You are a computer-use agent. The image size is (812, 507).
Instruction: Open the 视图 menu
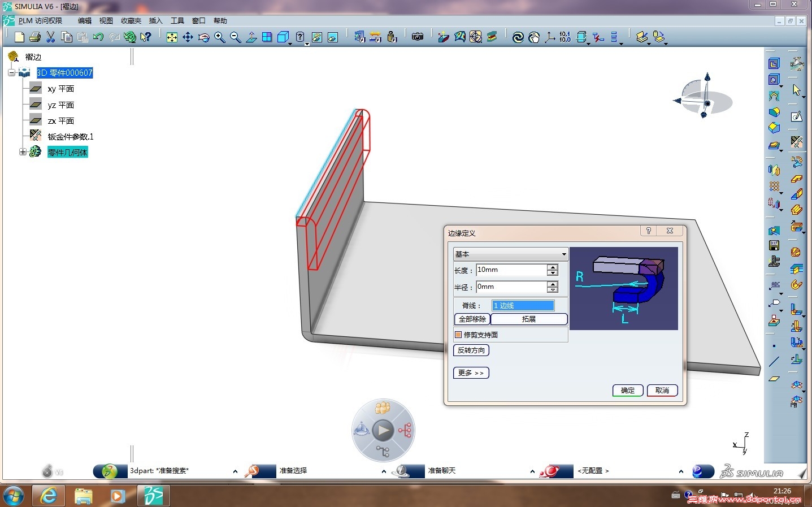pyautogui.click(x=106, y=21)
